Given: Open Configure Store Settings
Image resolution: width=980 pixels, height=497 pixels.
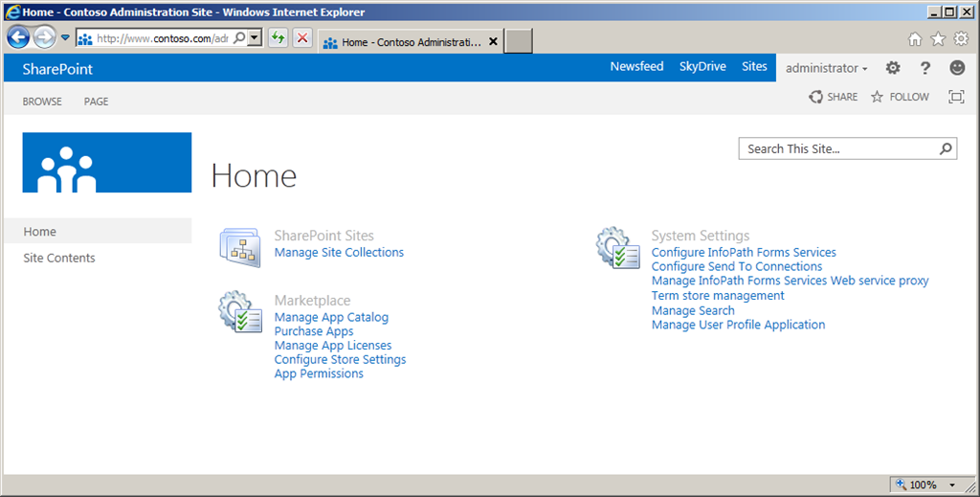Looking at the screenshot, I should (340, 359).
